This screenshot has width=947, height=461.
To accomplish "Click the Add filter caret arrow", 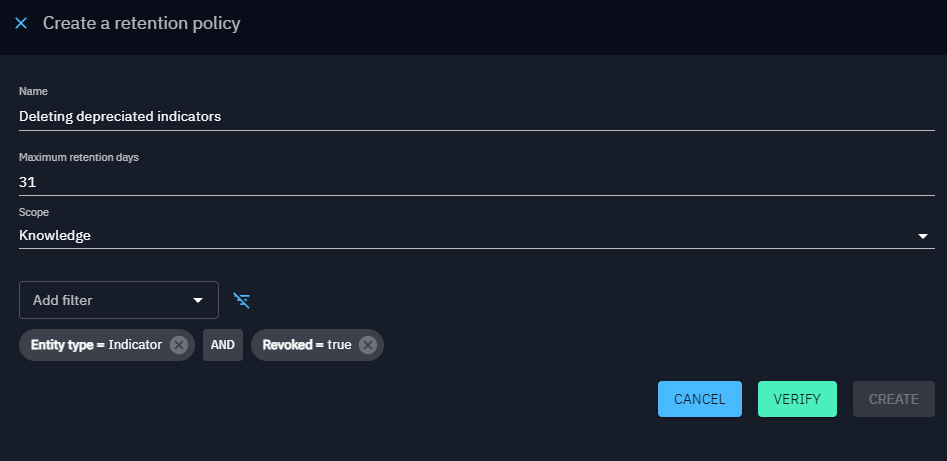I will [197, 300].
